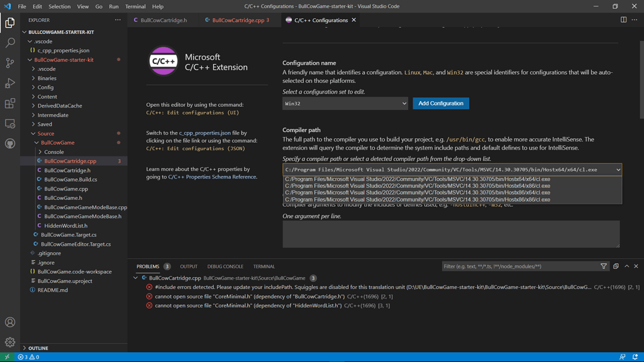The width and height of the screenshot is (644, 362).
Task: Open the Search panel icon
Action: coord(9,43)
